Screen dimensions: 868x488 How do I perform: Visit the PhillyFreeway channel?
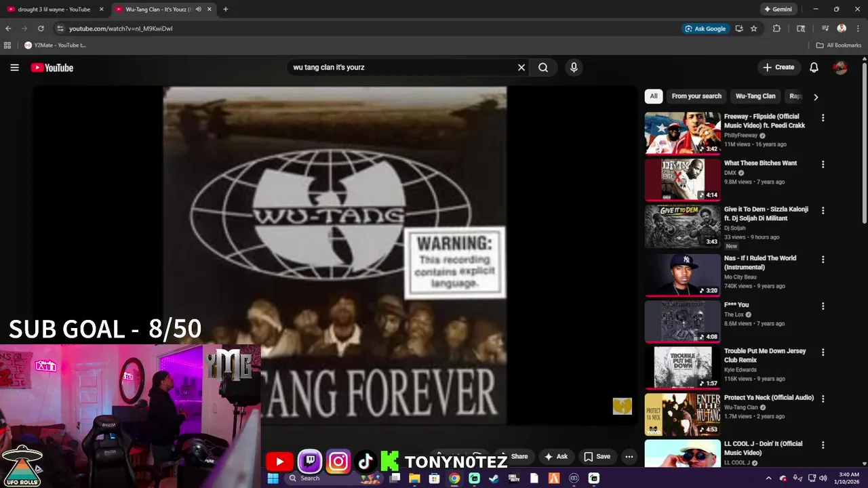(x=741, y=136)
